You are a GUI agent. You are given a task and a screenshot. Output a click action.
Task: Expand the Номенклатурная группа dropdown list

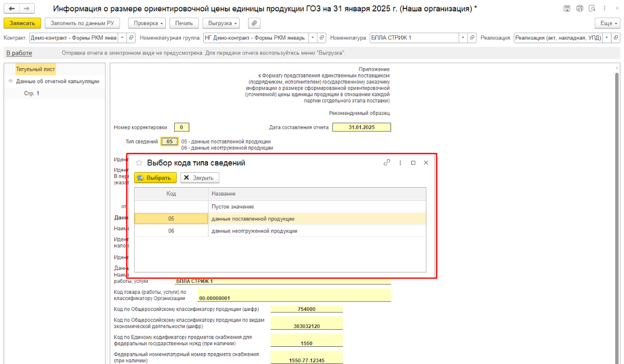pyautogui.click(x=312, y=38)
